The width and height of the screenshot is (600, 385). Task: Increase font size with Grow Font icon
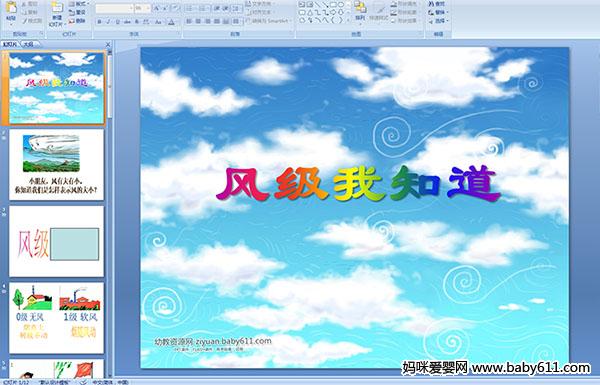157,8
